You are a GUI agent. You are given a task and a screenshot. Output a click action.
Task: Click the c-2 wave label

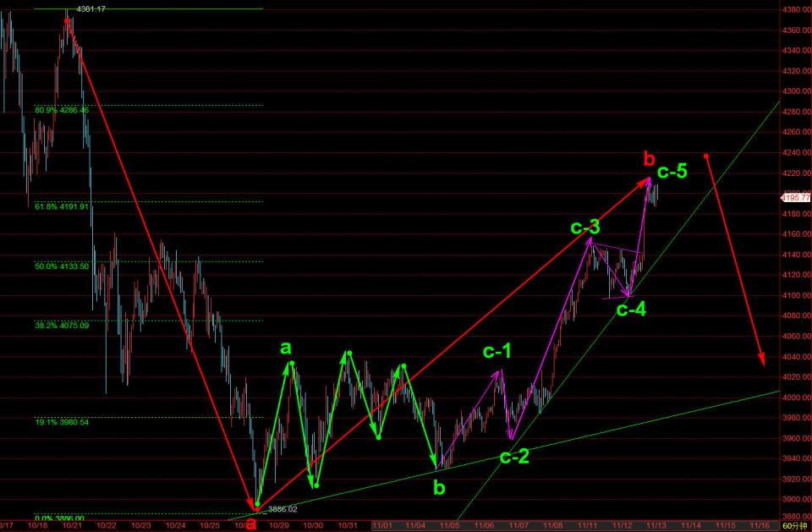pos(514,457)
